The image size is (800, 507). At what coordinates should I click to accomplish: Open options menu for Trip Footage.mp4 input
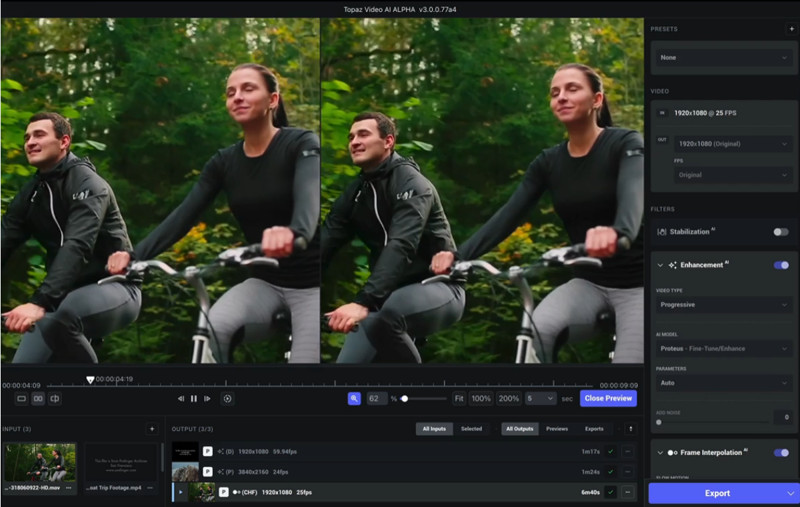(150, 488)
